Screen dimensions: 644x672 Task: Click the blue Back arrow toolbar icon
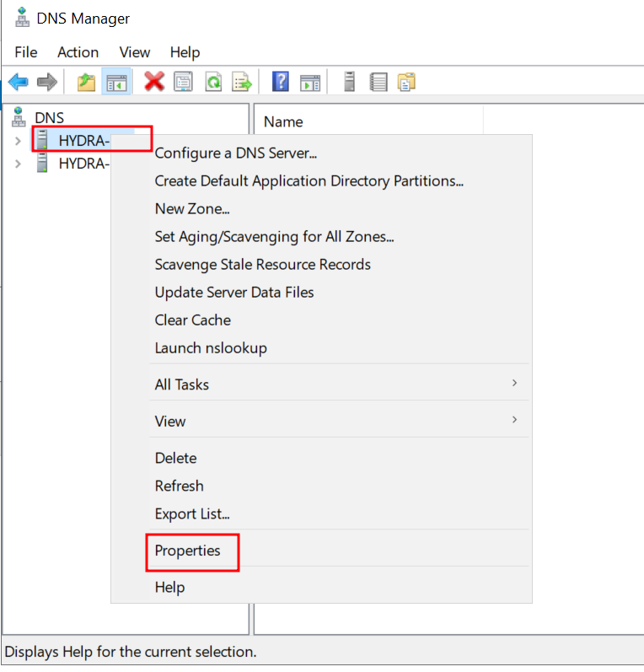pyautogui.click(x=19, y=82)
